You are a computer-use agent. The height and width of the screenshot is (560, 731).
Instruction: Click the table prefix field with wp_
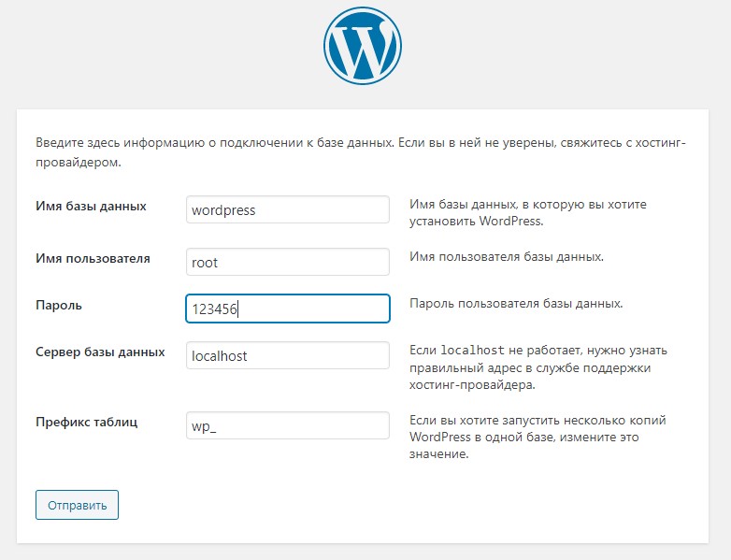[287, 425]
